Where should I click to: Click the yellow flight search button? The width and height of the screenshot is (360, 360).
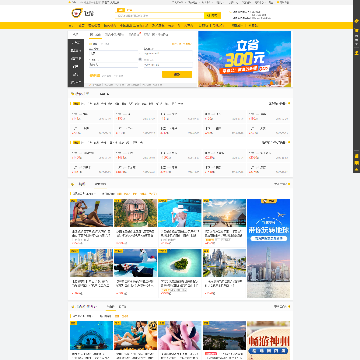point(177,74)
